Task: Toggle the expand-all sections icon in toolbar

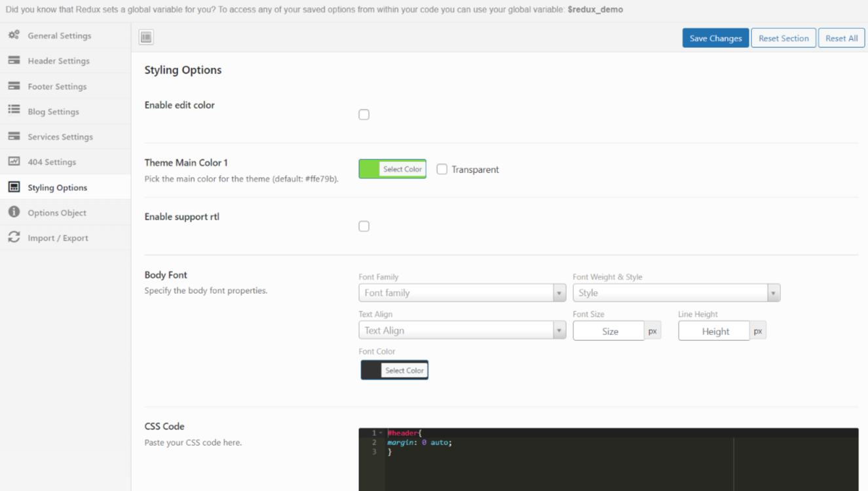Action: pyautogui.click(x=146, y=37)
